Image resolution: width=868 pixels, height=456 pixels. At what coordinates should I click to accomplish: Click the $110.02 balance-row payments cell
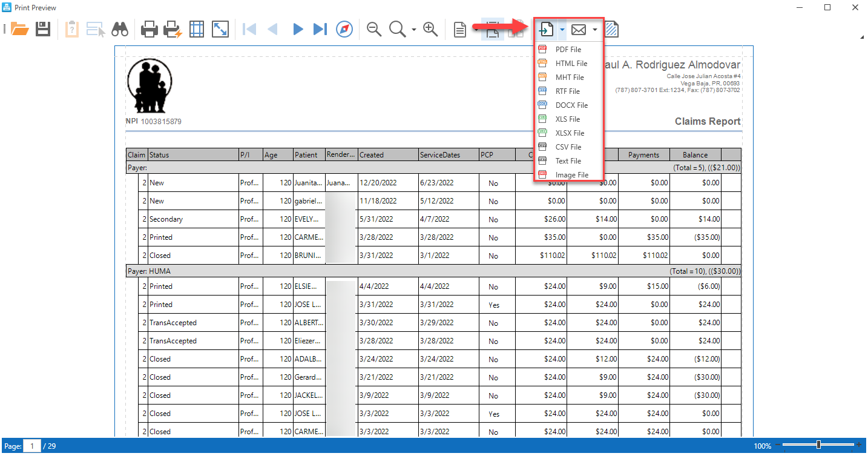pos(643,256)
